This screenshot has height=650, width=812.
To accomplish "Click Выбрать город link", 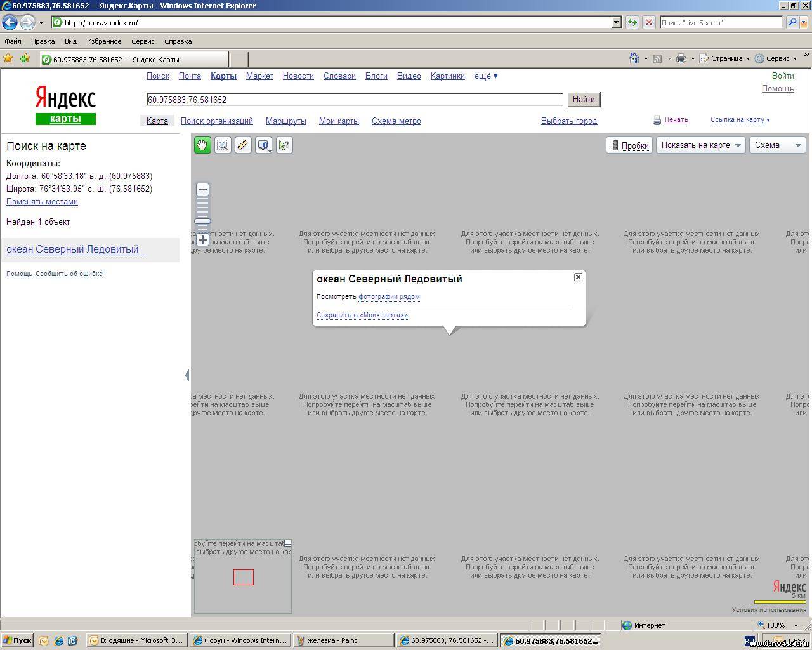I will (x=569, y=121).
